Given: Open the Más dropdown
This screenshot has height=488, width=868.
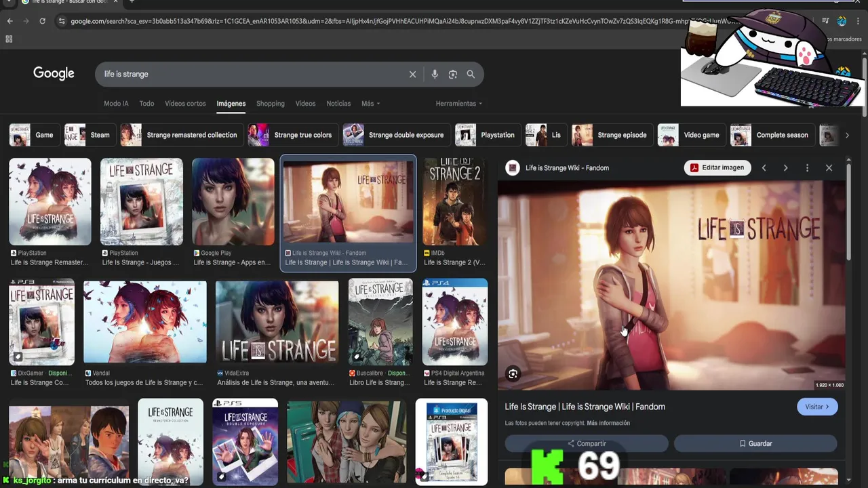Looking at the screenshot, I should pos(370,104).
